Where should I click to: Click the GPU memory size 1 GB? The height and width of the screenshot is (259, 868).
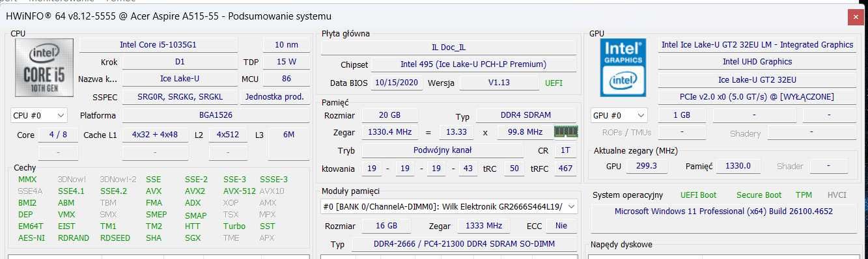tap(682, 115)
